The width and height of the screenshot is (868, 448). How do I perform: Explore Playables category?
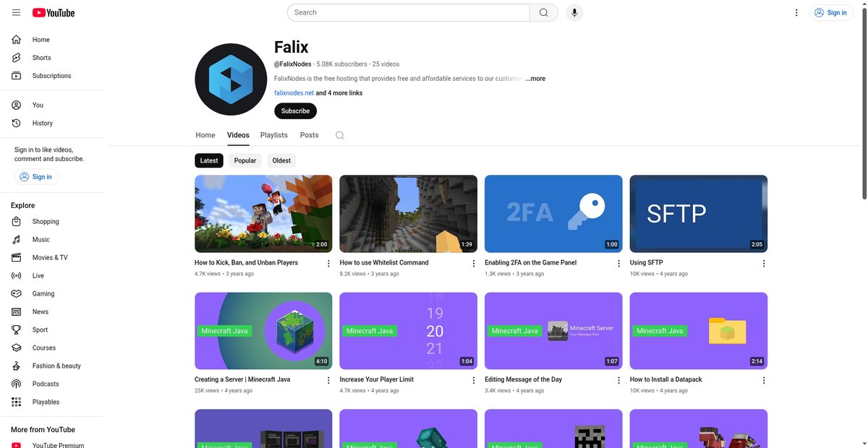coord(52,402)
